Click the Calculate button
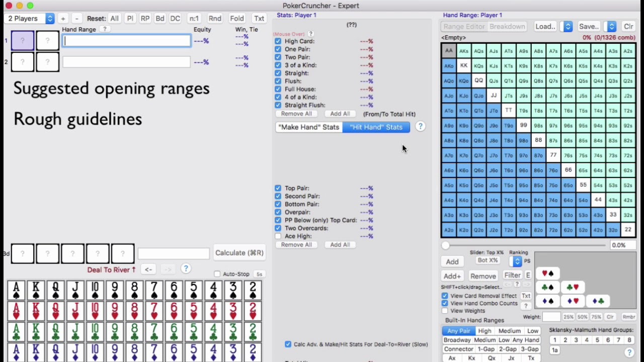644x362 pixels. point(239,253)
